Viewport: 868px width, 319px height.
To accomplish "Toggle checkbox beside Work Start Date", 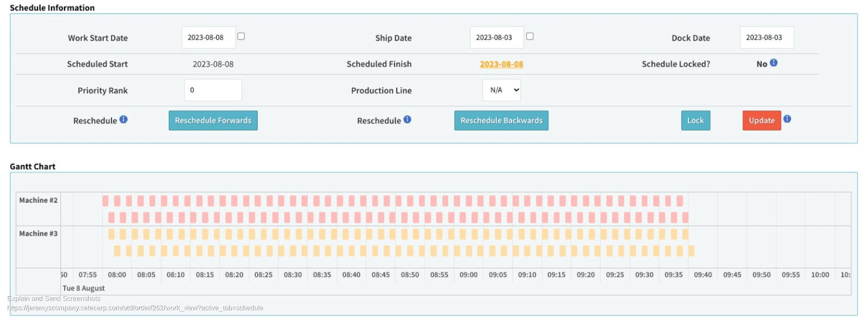I will click(x=241, y=36).
